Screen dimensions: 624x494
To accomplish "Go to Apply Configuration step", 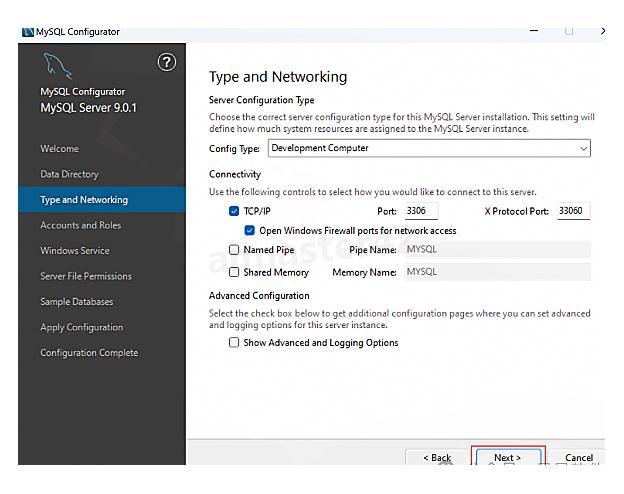I will tap(81, 327).
